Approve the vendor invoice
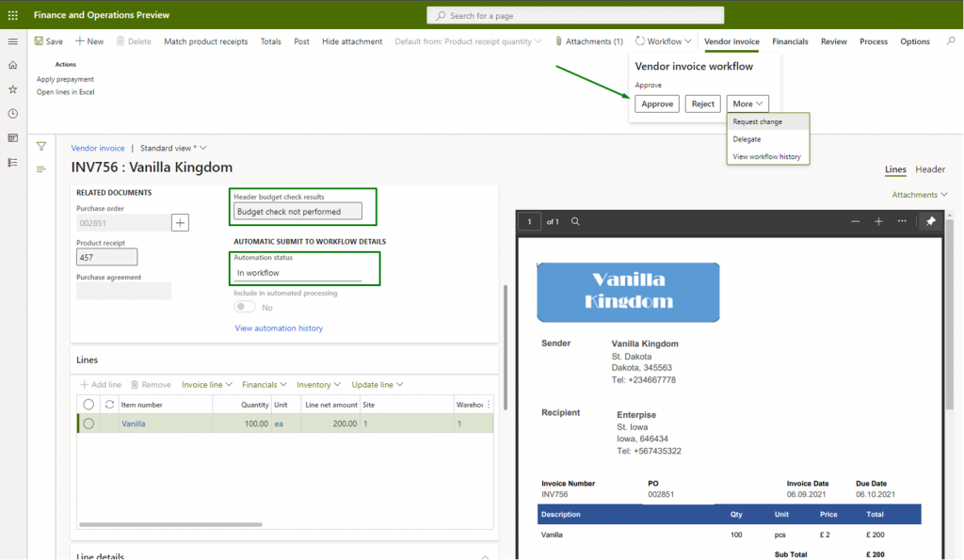 (657, 104)
